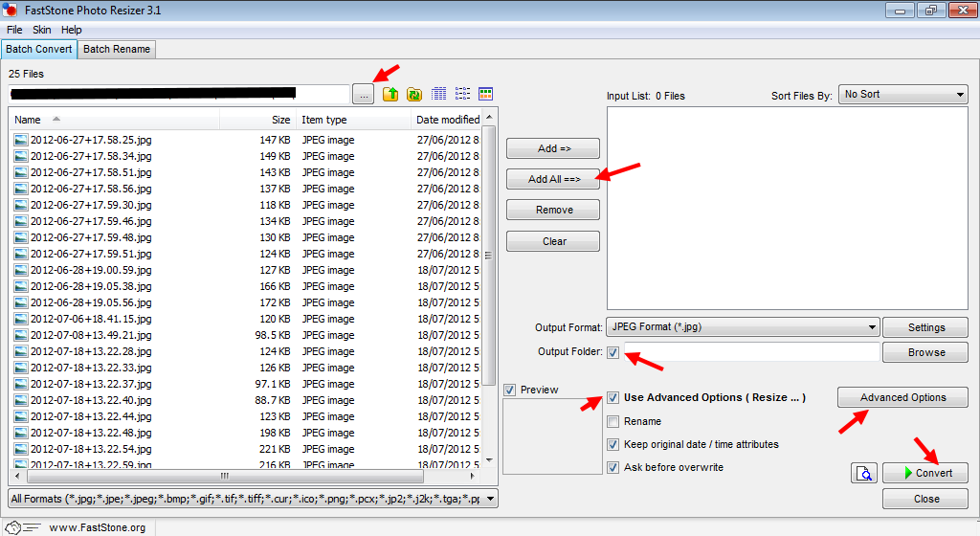Click the Remove button
This screenshot has height=536, width=980.
tap(553, 210)
